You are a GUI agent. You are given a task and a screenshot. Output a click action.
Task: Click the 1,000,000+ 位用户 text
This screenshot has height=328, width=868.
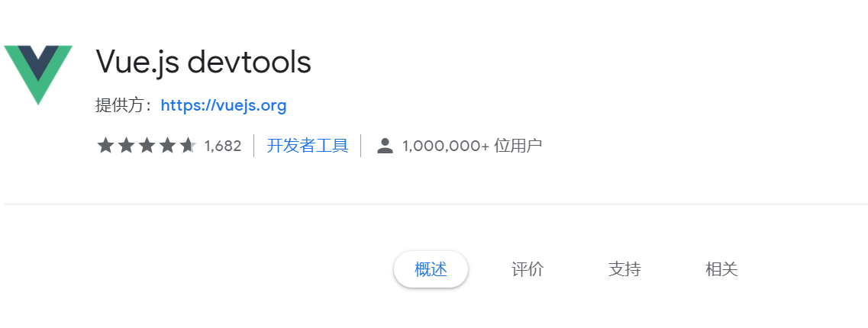472,146
